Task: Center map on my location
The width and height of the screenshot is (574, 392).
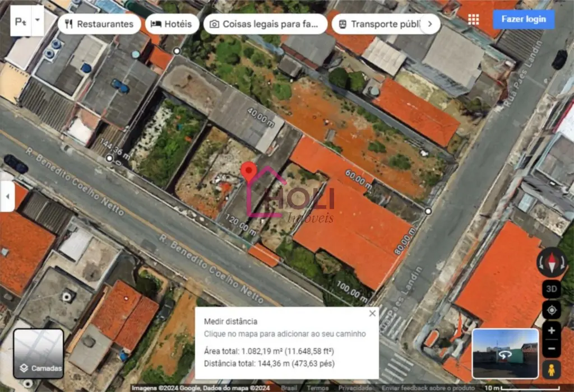Action: [552, 310]
